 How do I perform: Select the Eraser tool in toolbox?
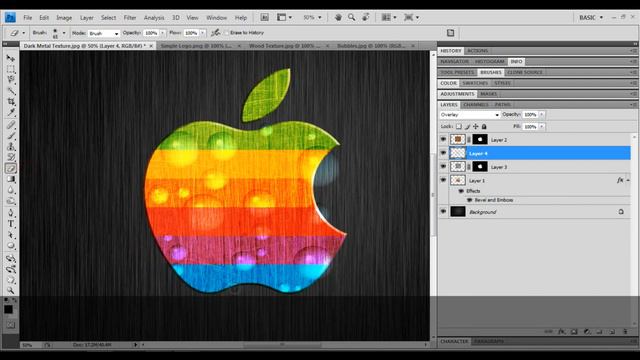(x=11, y=168)
